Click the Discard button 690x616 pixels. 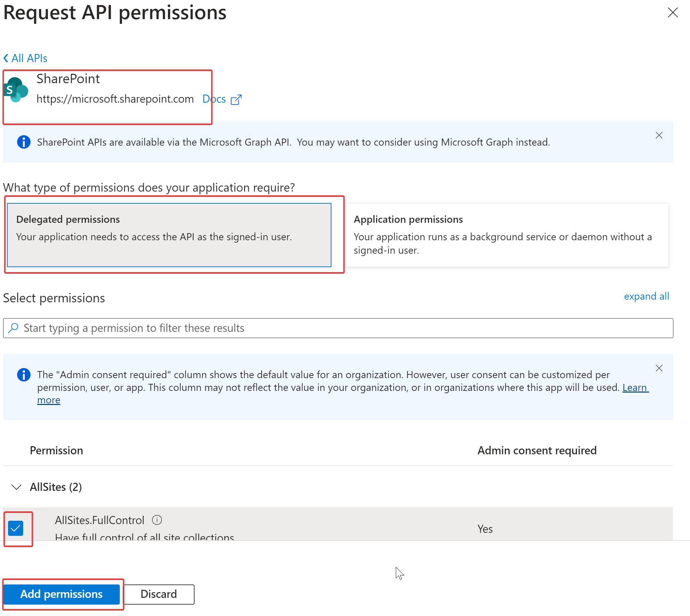pos(158,594)
